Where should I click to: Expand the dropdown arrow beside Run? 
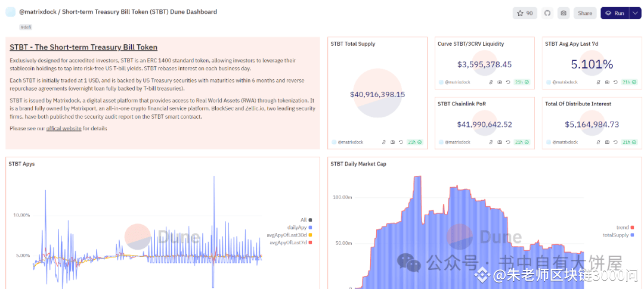click(635, 13)
